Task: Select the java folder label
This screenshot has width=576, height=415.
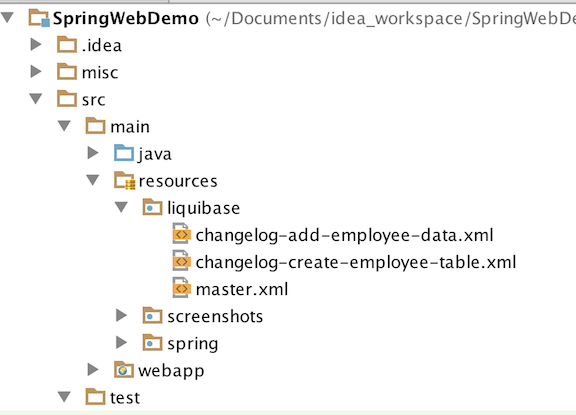Action: 155,154
